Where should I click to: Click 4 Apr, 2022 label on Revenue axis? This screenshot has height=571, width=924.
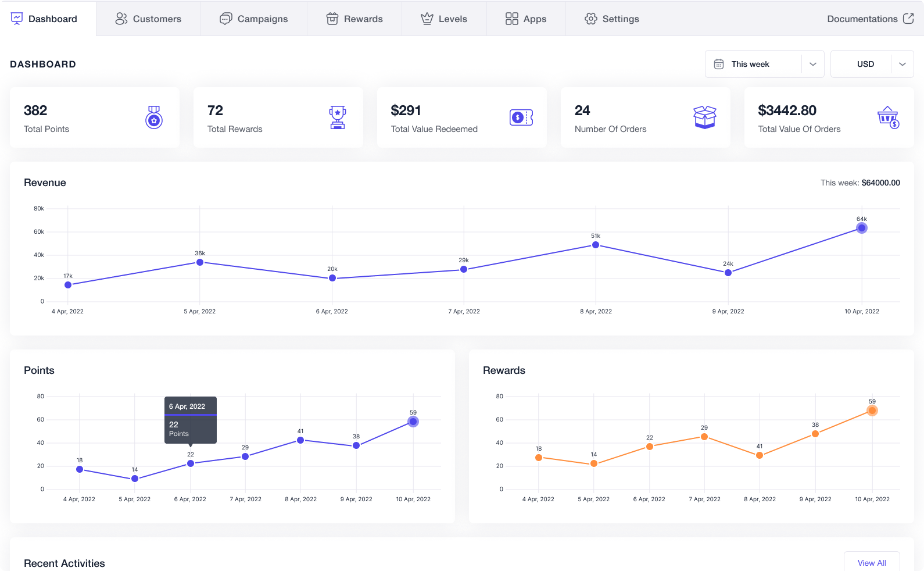pos(67,311)
